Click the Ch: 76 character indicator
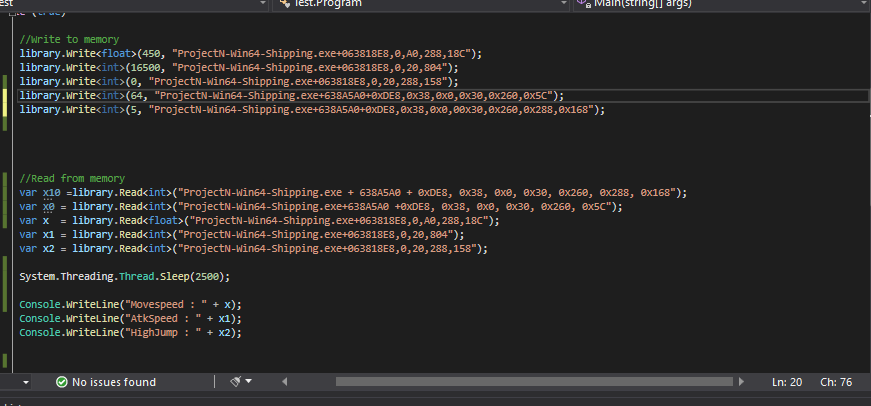 tap(836, 382)
